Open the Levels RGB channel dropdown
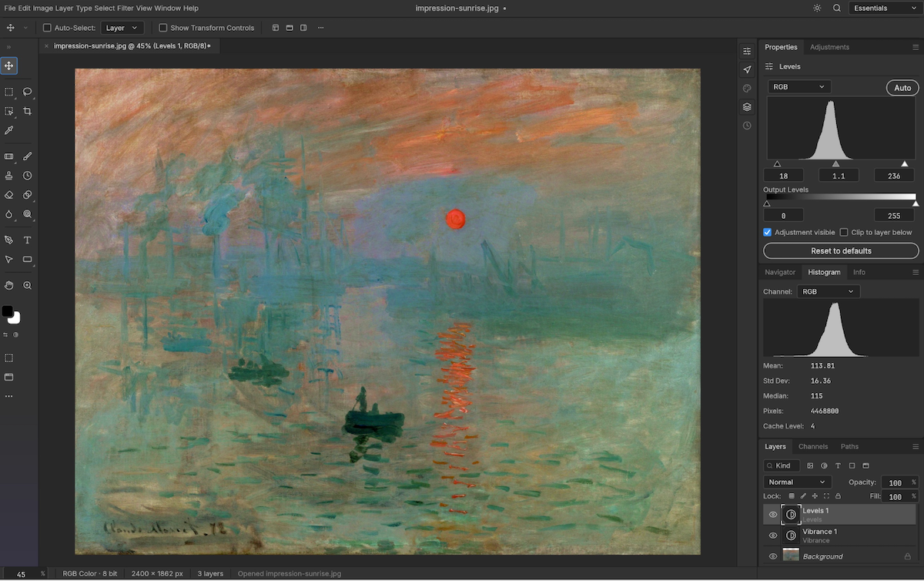 [798, 87]
